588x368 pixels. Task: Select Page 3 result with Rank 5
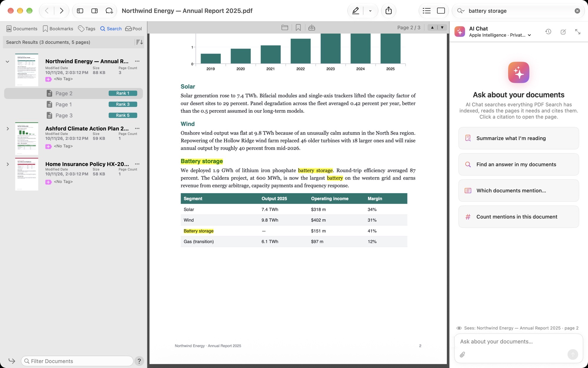[73, 115]
